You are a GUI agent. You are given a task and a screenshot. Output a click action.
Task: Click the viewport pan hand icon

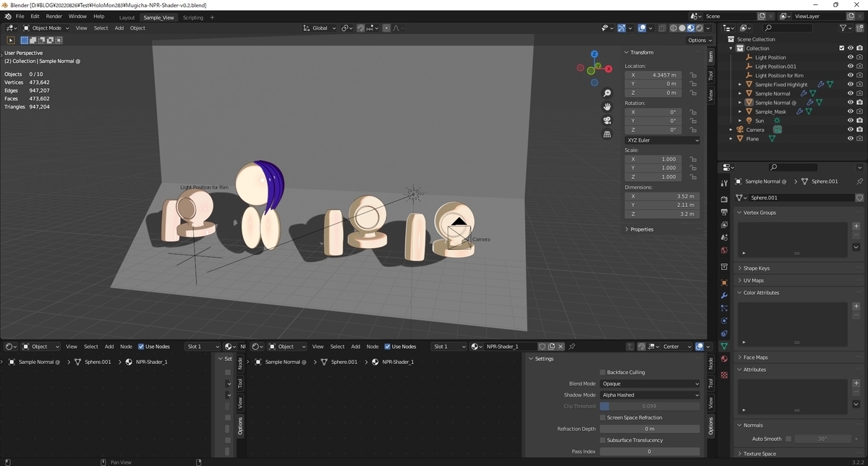608,106
